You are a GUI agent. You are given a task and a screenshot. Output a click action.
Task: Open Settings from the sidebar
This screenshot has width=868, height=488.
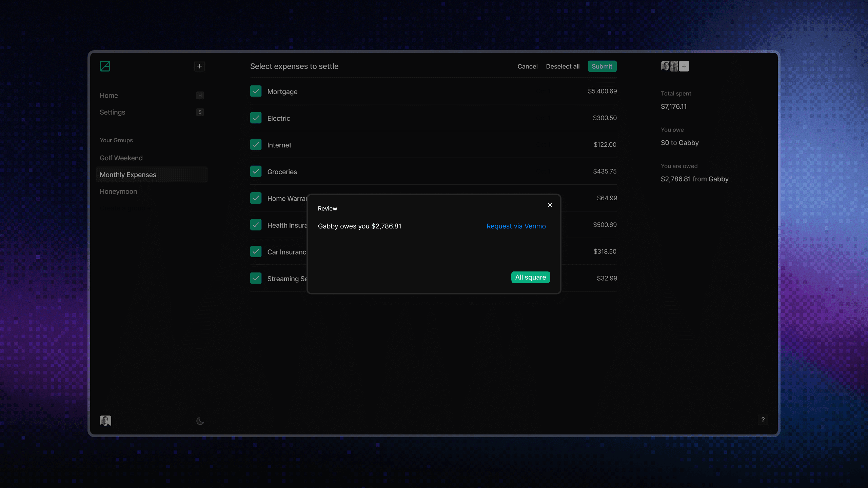(112, 112)
